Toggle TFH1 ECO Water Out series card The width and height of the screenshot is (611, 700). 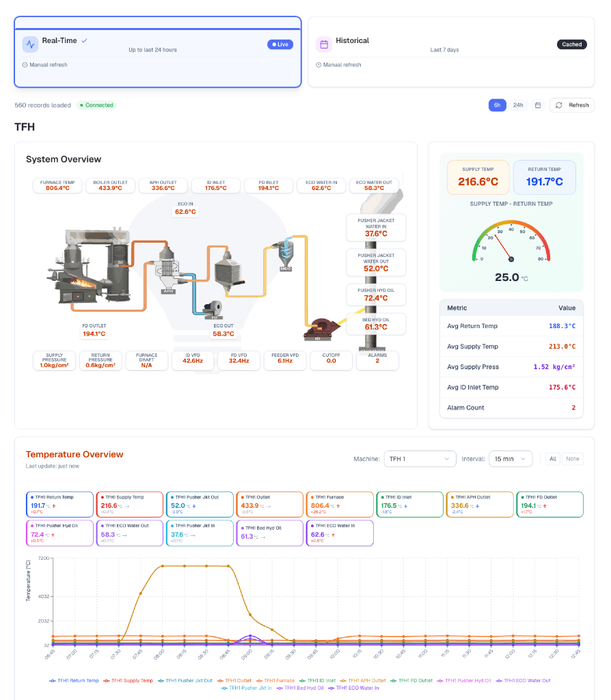130,533
